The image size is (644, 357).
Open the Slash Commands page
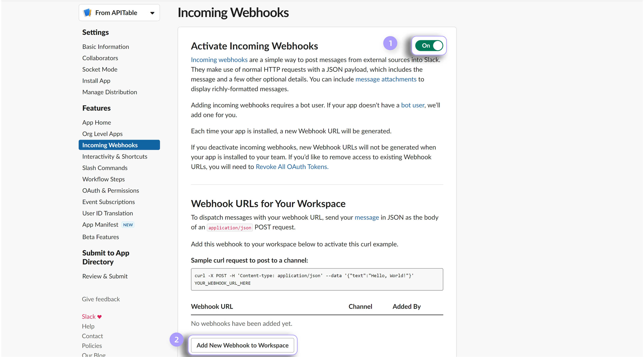coord(104,168)
